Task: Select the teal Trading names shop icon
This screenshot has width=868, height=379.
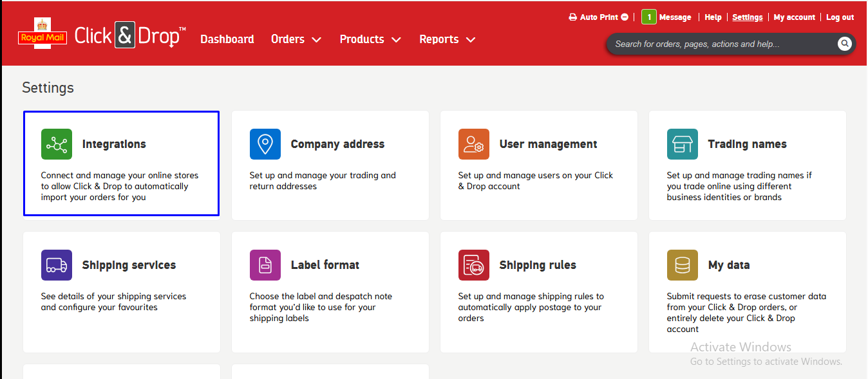Action: (683, 144)
